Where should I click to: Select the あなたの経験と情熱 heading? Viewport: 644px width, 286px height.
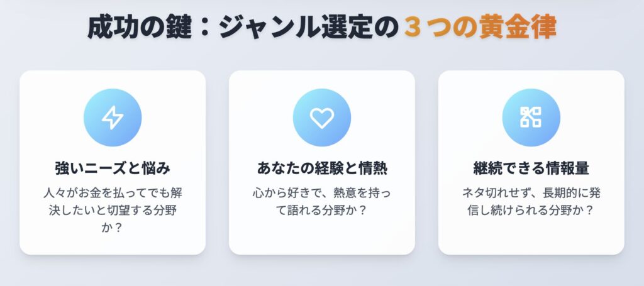pyautogui.click(x=322, y=168)
